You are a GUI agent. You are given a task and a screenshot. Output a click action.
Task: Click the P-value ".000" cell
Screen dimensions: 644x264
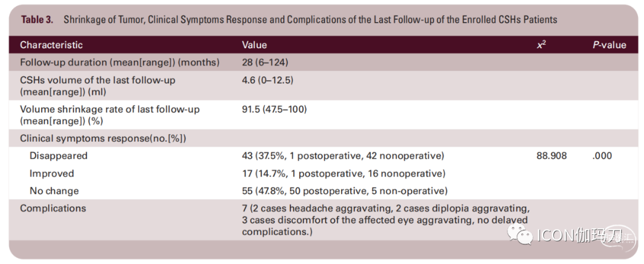tap(602, 156)
